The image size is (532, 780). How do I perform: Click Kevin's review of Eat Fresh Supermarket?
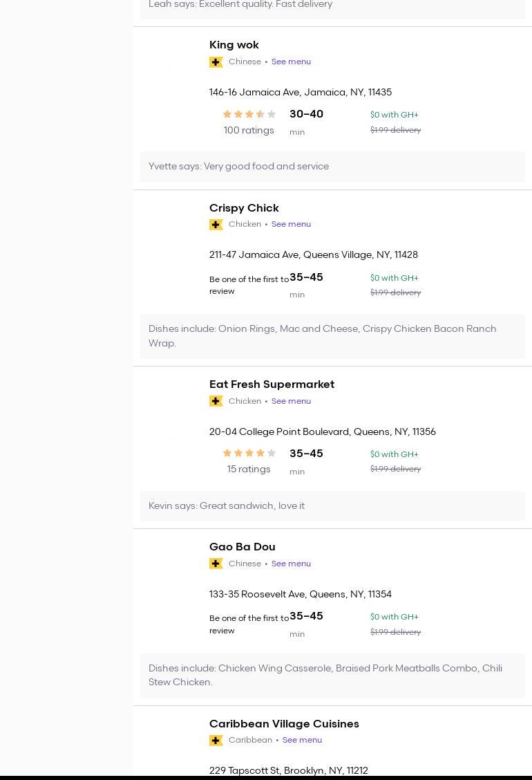[x=227, y=506]
